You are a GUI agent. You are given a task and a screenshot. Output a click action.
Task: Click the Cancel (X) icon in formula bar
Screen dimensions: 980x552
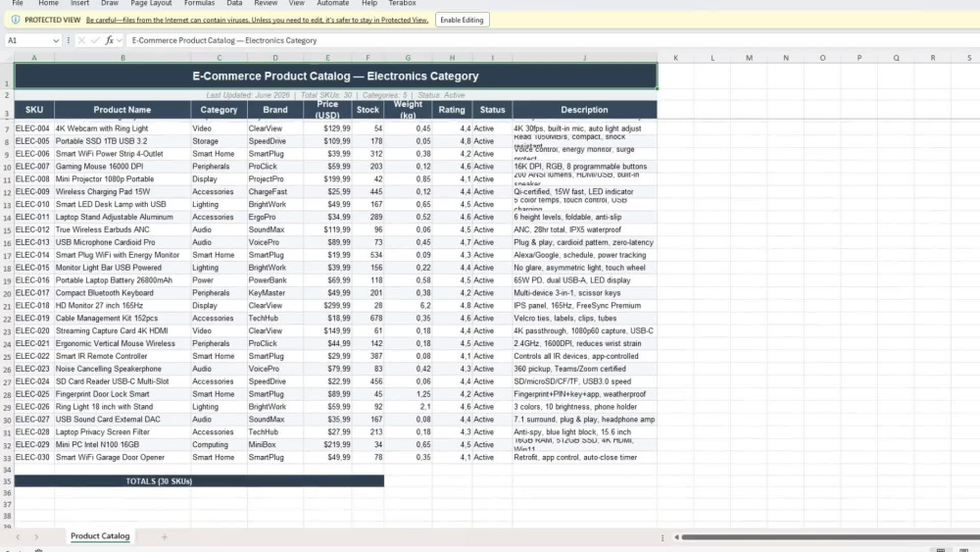pyautogui.click(x=81, y=40)
